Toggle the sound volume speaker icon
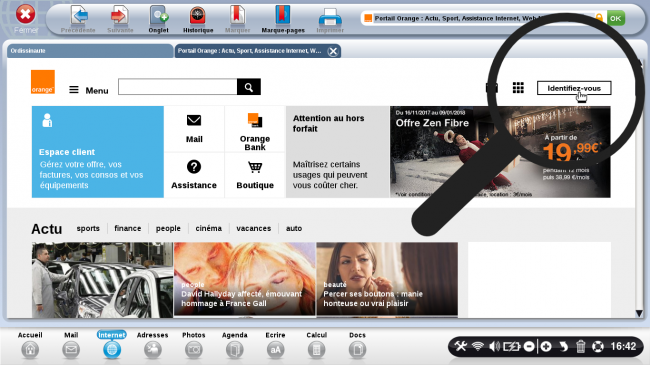650x365 pixels. coord(494,346)
